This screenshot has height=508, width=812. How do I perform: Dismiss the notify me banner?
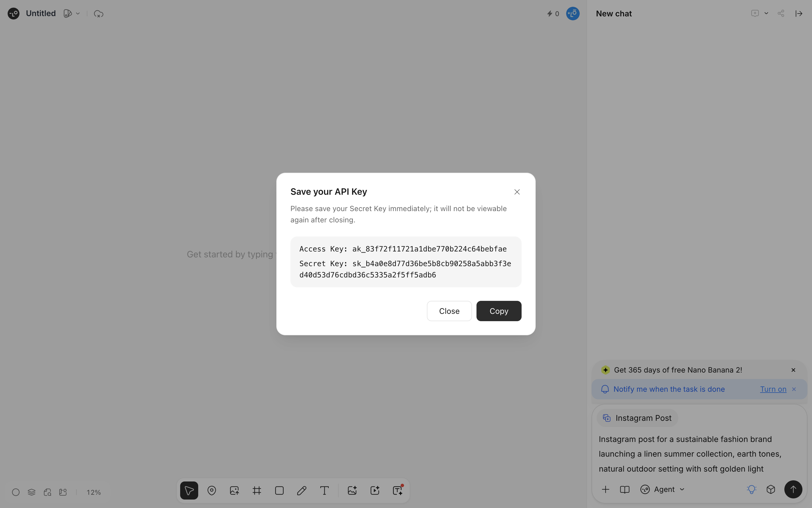point(794,389)
